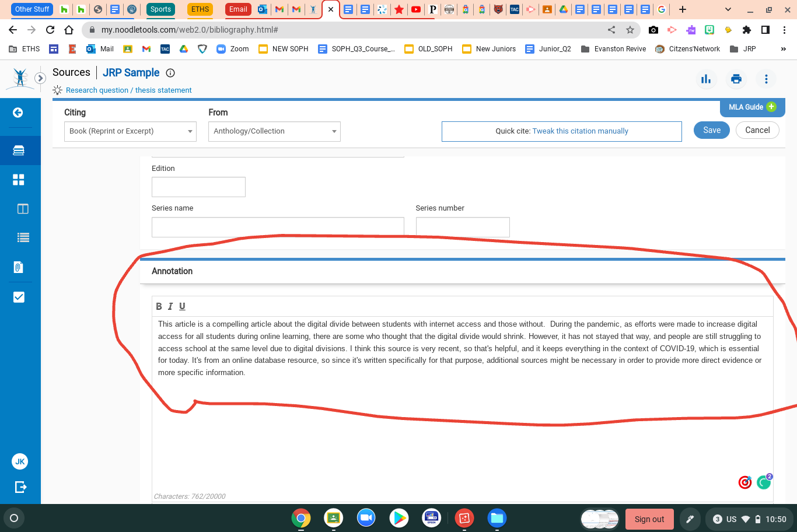Open the Chrome three-dot menu
Screen dimensions: 797x532
784,30
